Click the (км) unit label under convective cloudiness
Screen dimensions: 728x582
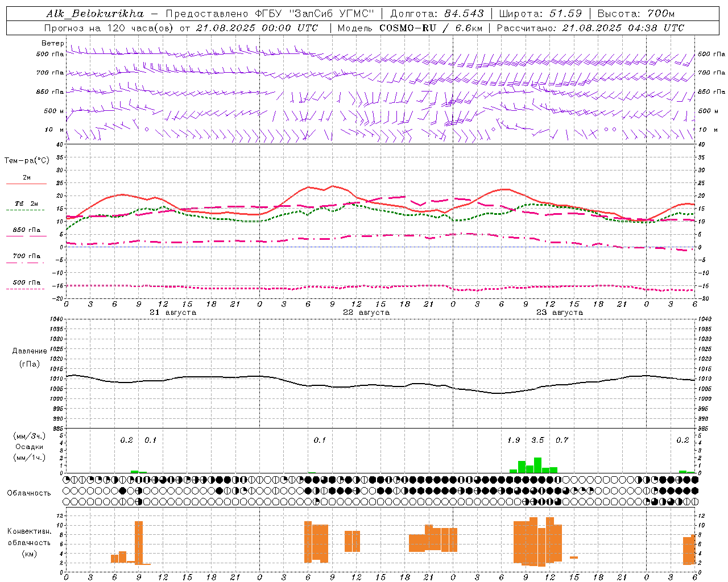point(30,554)
